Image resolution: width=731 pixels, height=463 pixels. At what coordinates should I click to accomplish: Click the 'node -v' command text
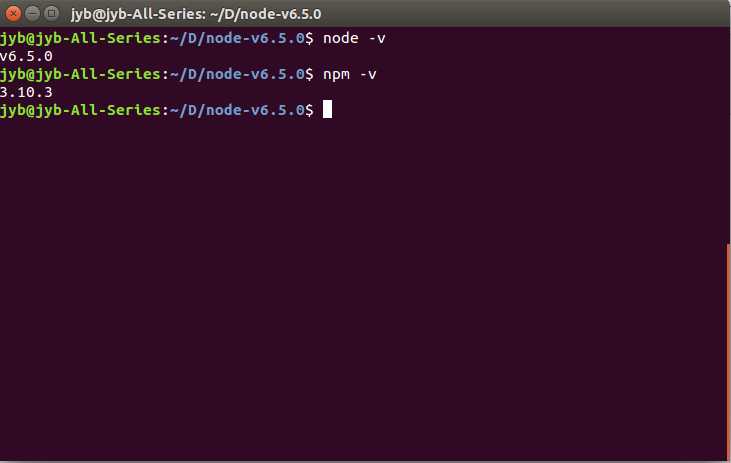pyautogui.click(x=354, y=38)
